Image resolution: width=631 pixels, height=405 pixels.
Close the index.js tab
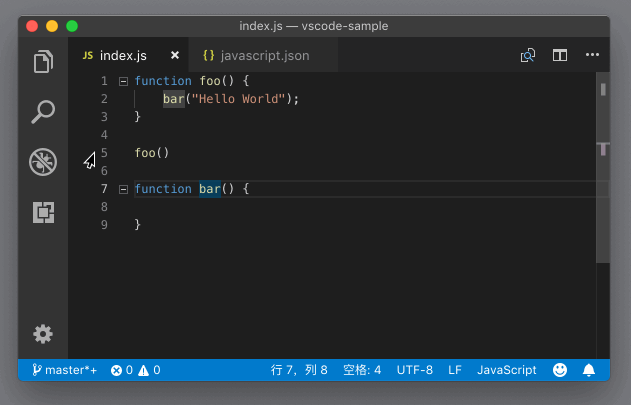point(175,56)
